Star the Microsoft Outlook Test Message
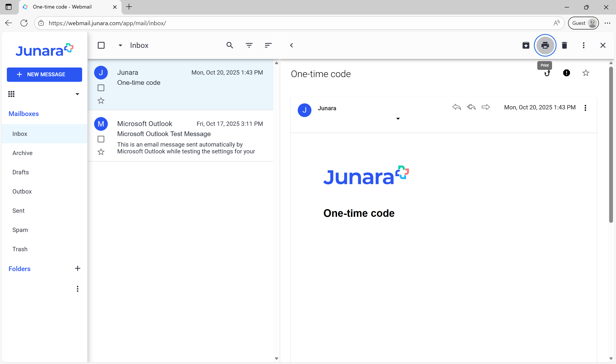Image resolution: width=616 pixels, height=364 pixels. [x=101, y=152]
